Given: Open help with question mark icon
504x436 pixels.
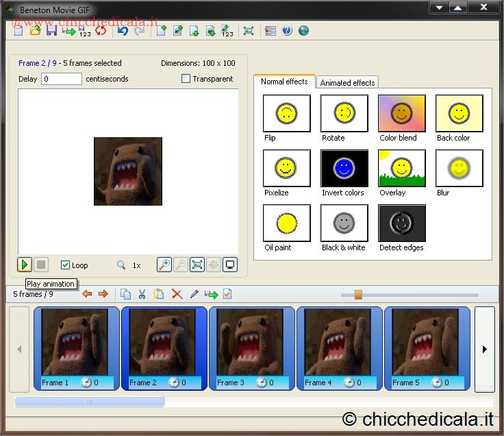Looking at the screenshot, I should pyautogui.click(x=287, y=31).
